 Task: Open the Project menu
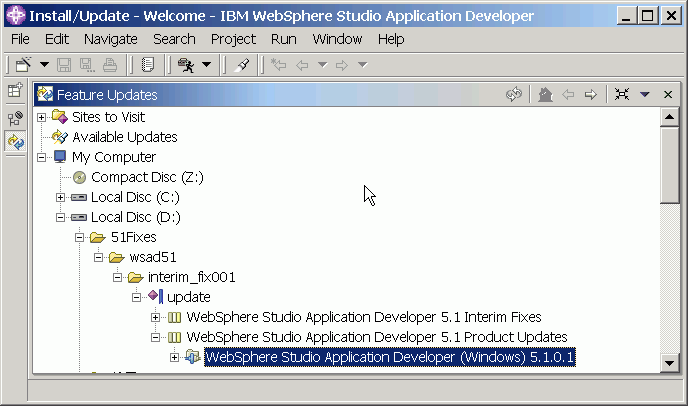point(233,40)
